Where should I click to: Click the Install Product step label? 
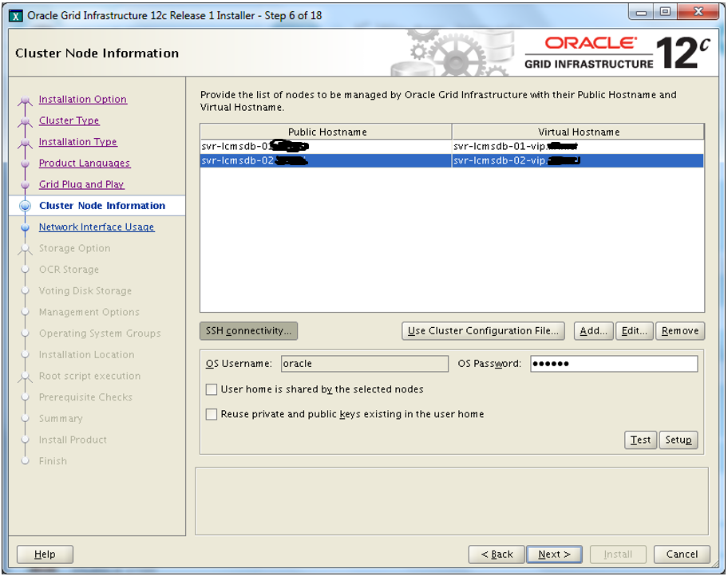(x=73, y=440)
